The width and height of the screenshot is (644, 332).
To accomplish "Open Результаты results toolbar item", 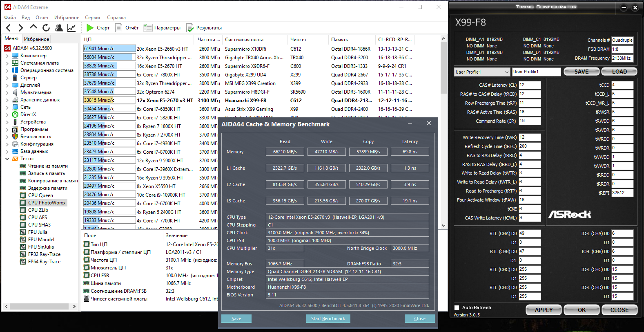I will [204, 28].
